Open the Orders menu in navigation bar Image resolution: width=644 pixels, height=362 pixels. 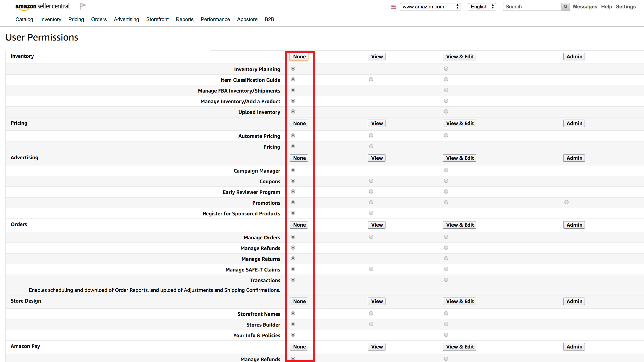pyautogui.click(x=99, y=19)
